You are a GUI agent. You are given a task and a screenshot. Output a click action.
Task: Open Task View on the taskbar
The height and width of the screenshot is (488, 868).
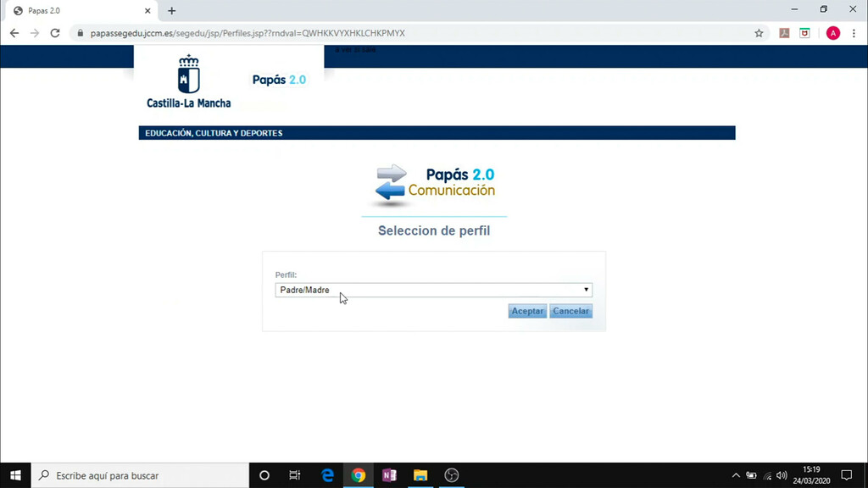(294, 475)
